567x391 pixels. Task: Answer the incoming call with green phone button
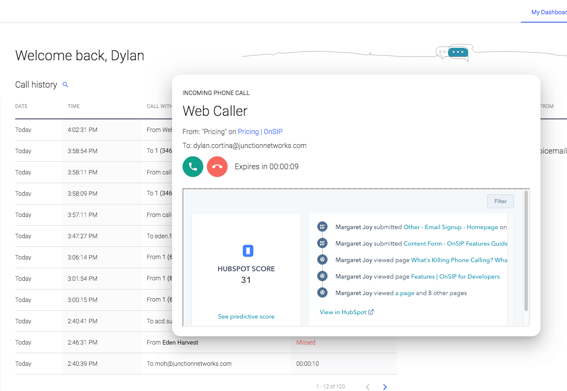coord(193,167)
